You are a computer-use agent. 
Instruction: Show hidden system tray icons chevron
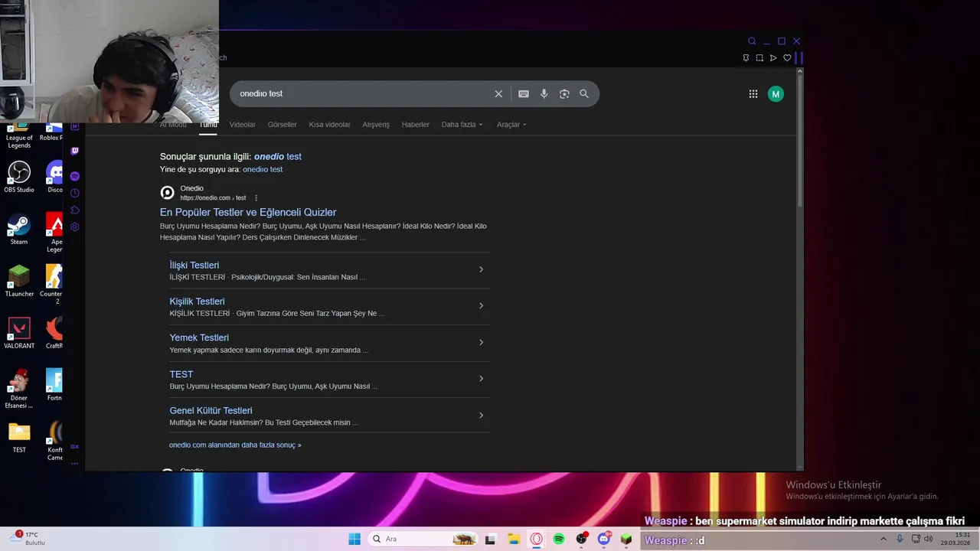click(883, 539)
